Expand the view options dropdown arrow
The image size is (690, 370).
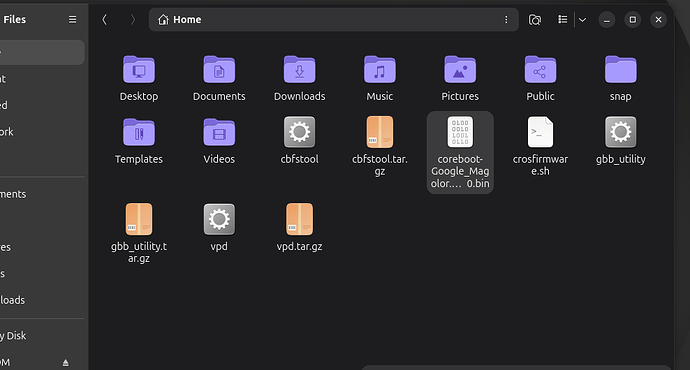point(582,19)
